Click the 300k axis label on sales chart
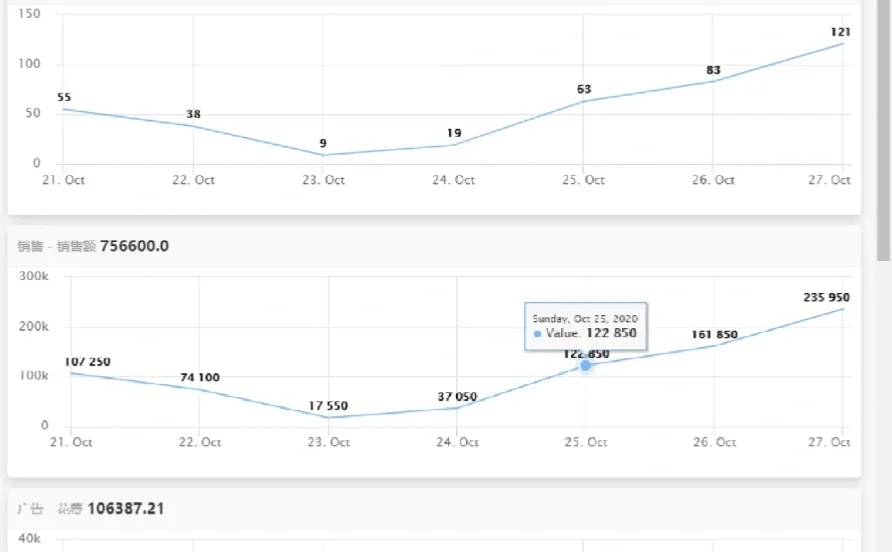 [34, 276]
